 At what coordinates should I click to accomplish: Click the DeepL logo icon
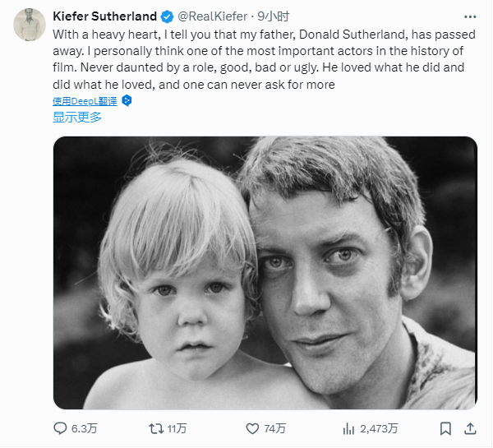tap(127, 100)
